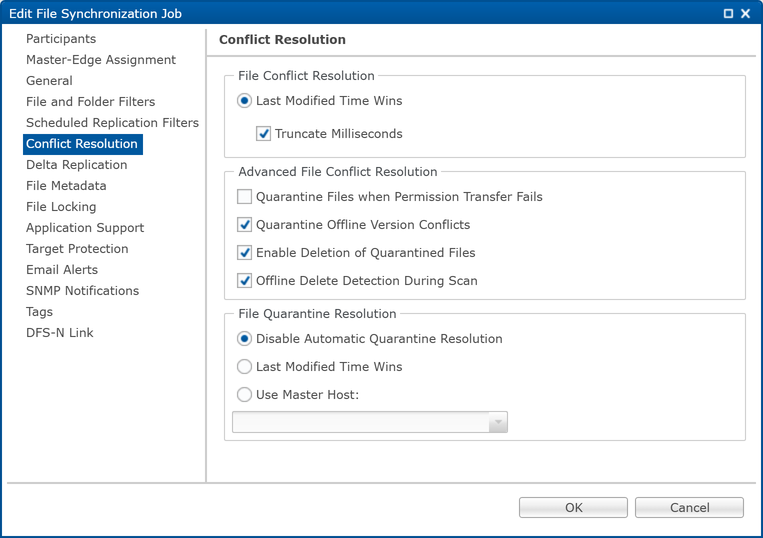763x538 pixels.
Task: Open the Participants section
Action: 61,39
